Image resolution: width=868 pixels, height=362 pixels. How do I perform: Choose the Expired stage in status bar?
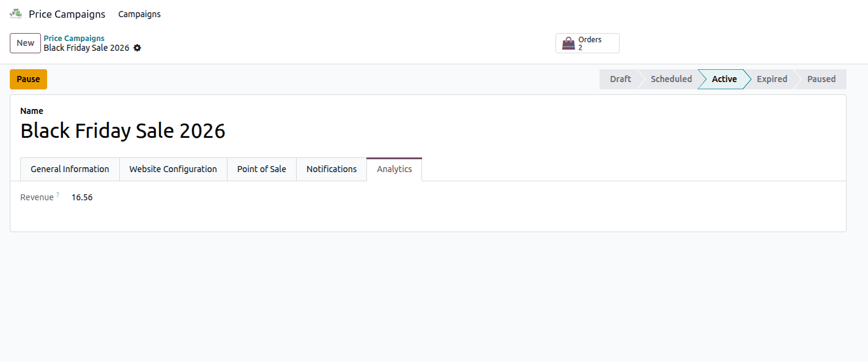pyautogui.click(x=771, y=79)
